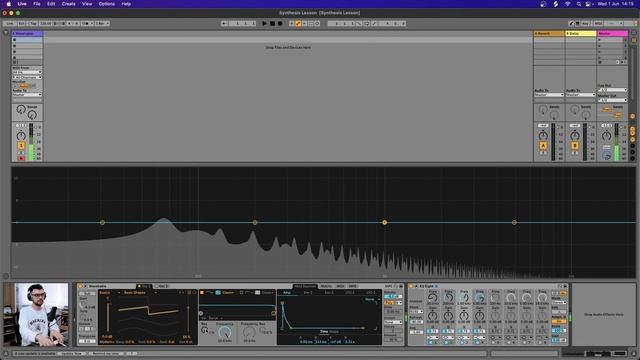Switch to the Wavetable Osc 1 tab

pyautogui.click(x=144, y=287)
